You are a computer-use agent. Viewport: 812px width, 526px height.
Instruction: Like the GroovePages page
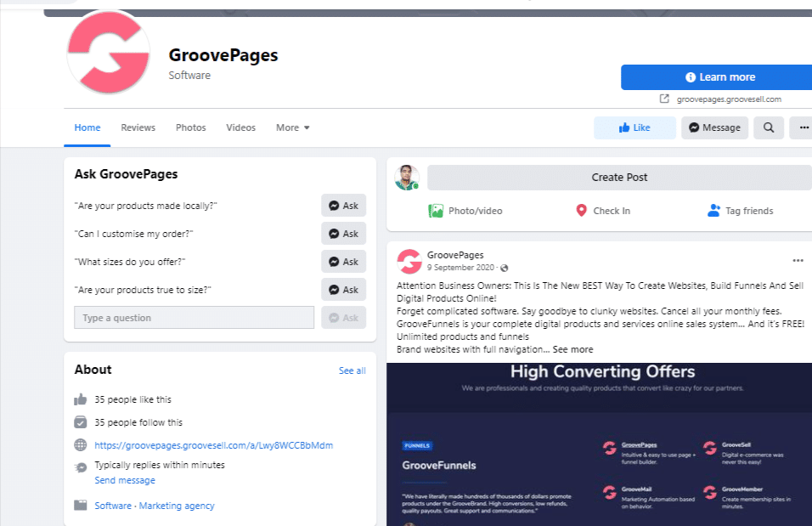click(x=634, y=127)
